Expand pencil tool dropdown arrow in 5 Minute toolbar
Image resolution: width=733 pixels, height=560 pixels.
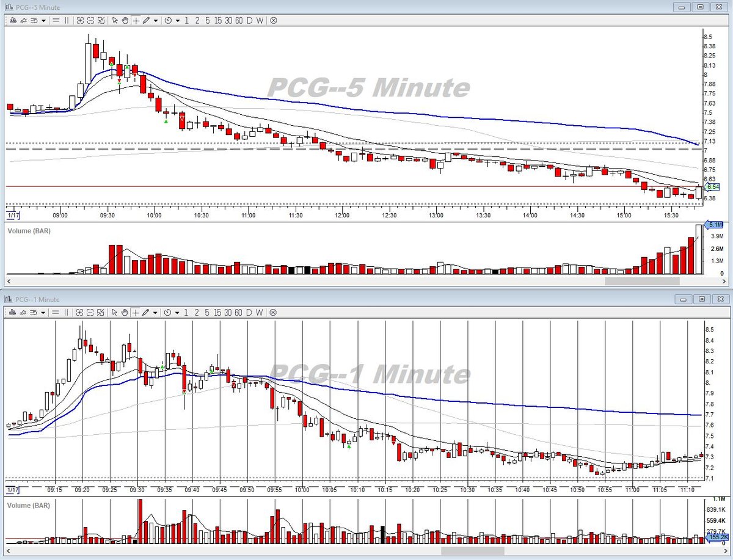(x=156, y=20)
